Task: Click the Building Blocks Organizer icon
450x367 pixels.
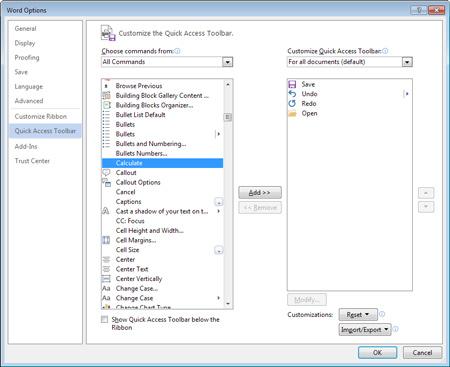Action: [106, 105]
